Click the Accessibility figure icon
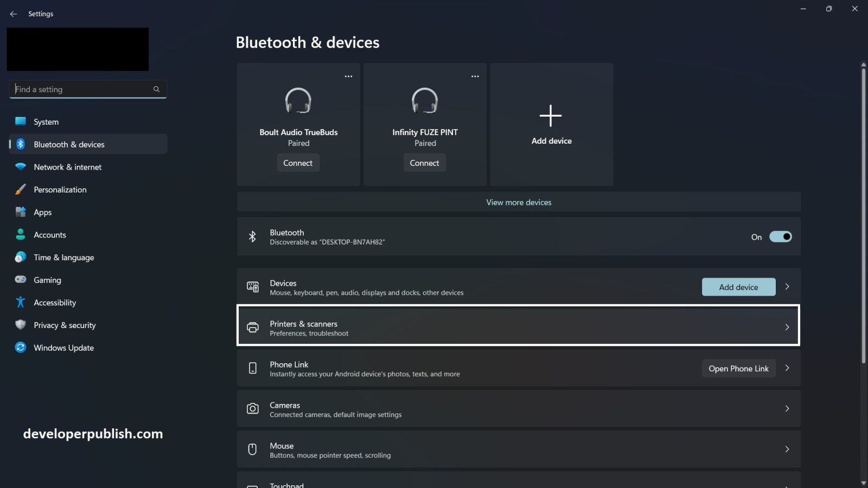 pyautogui.click(x=21, y=302)
